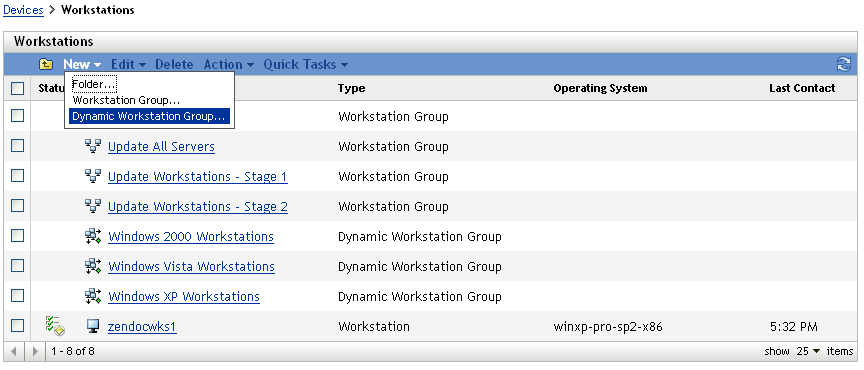The width and height of the screenshot is (864, 370).
Task: Expand the Quick Tasks dropdown
Action: pyautogui.click(x=305, y=65)
